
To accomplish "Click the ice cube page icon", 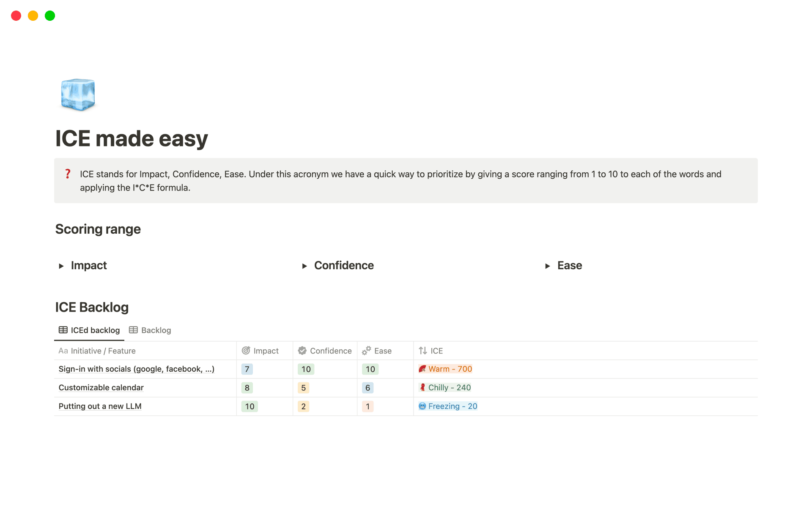I will tap(78, 94).
